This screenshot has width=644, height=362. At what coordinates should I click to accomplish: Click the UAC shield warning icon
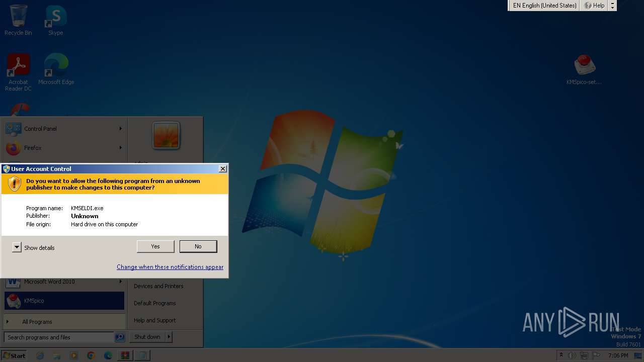pos(15,184)
